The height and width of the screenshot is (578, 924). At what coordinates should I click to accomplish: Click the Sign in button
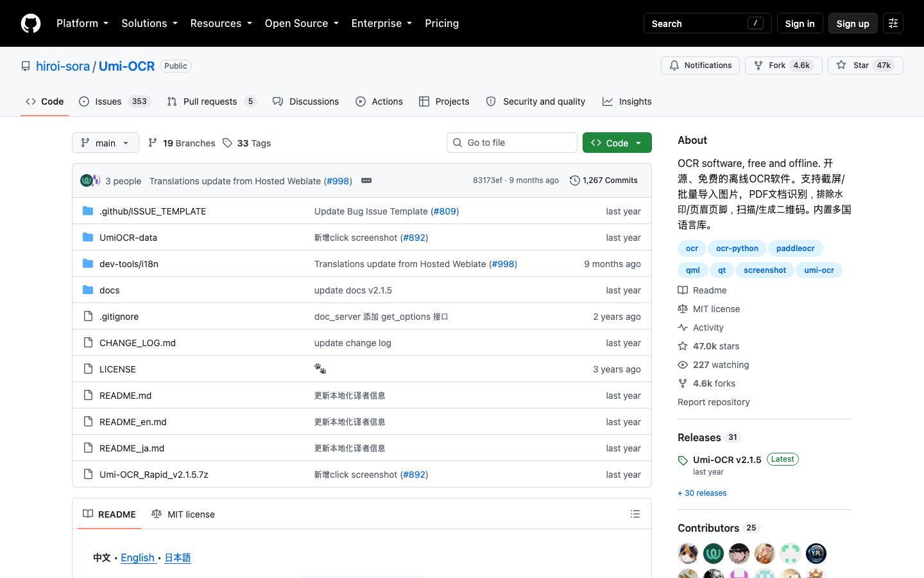click(x=800, y=24)
